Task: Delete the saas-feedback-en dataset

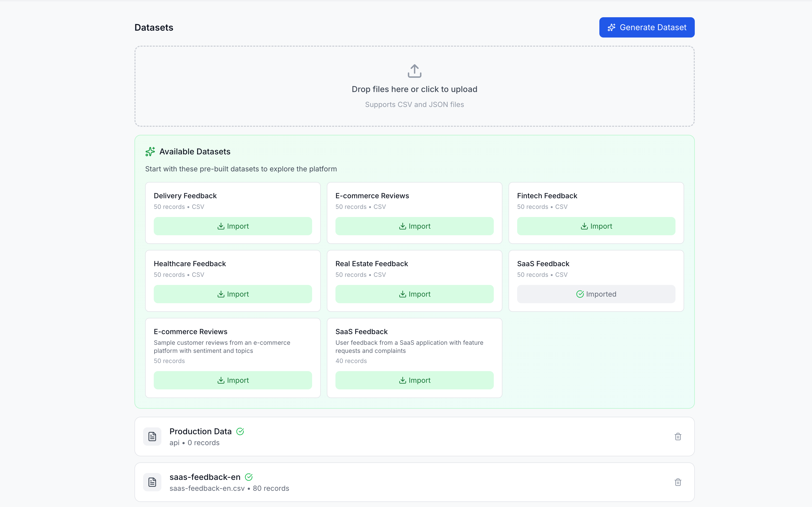Action: 678,482
